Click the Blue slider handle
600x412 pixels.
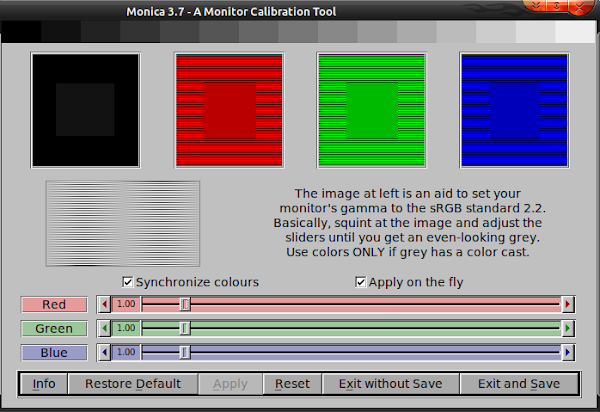tap(185, 352)
